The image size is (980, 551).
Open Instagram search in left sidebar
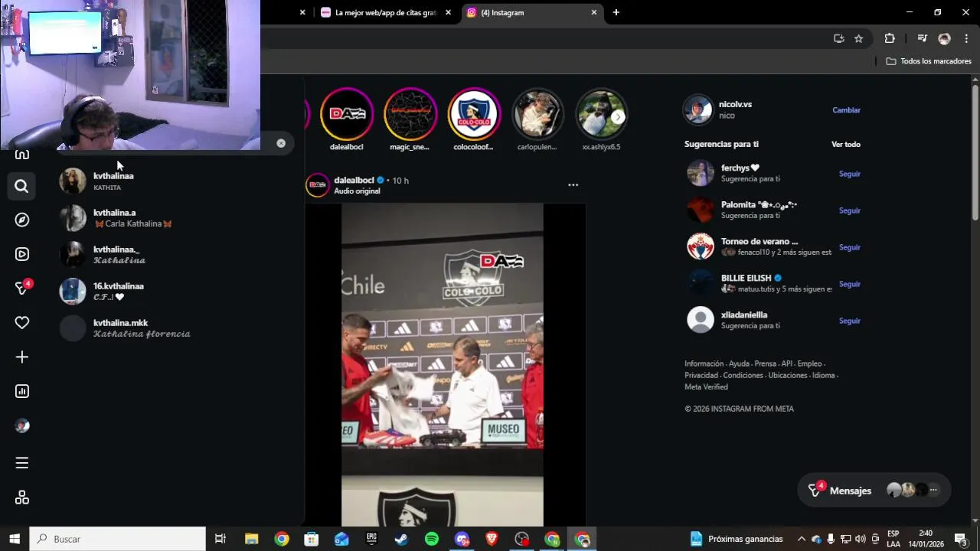tap(21, 186)
